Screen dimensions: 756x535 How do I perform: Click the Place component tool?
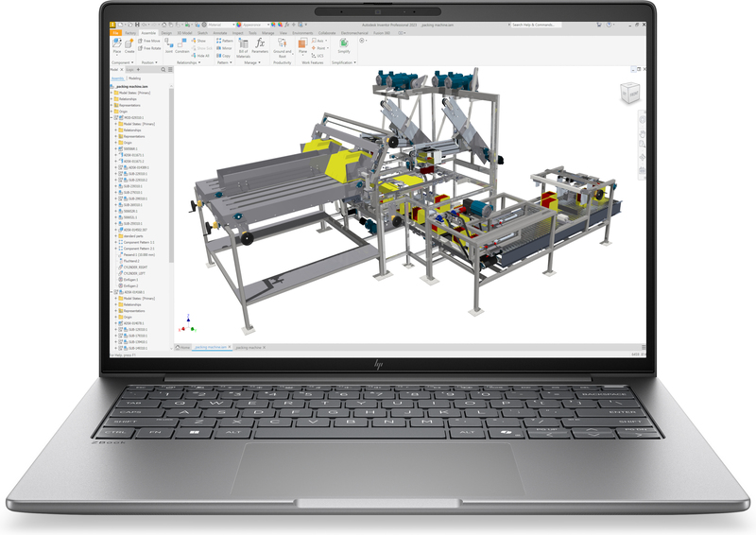tap(116, 46)
